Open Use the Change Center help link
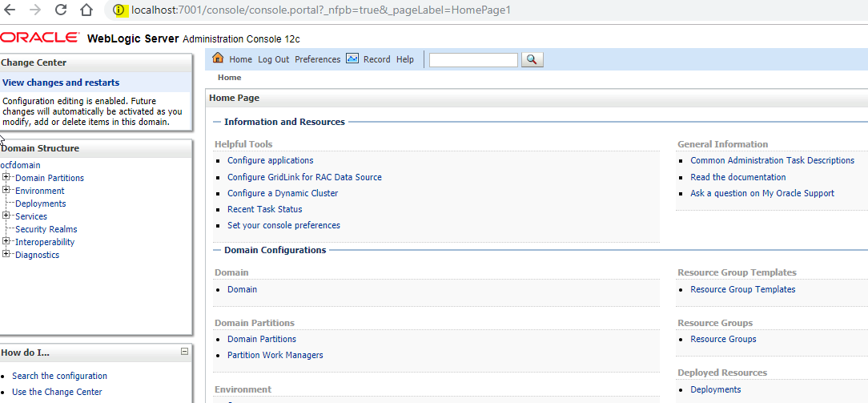The image size is (868, 403). pos(57,392)
